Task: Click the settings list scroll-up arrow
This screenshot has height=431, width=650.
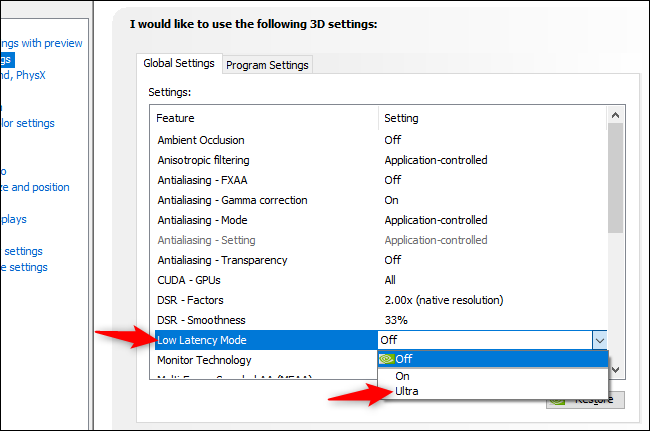Action: [616, 115]
